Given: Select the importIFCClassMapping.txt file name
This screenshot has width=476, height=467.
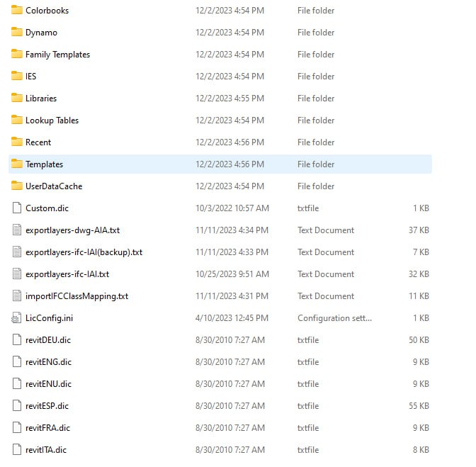Looking at the screenshot, I should click(x=76, y=296).
